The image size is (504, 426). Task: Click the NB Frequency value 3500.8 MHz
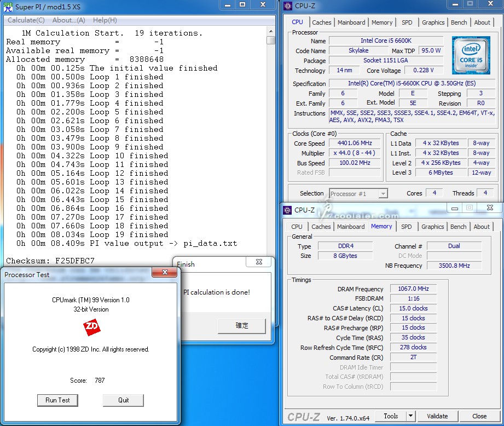click(454, 266)
